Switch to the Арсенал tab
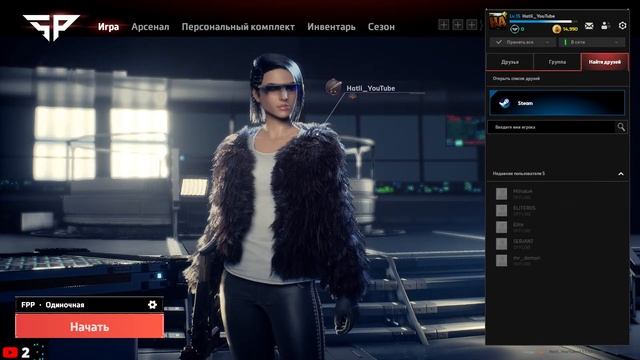Viewport: 640px width, 360px height. 150,27
